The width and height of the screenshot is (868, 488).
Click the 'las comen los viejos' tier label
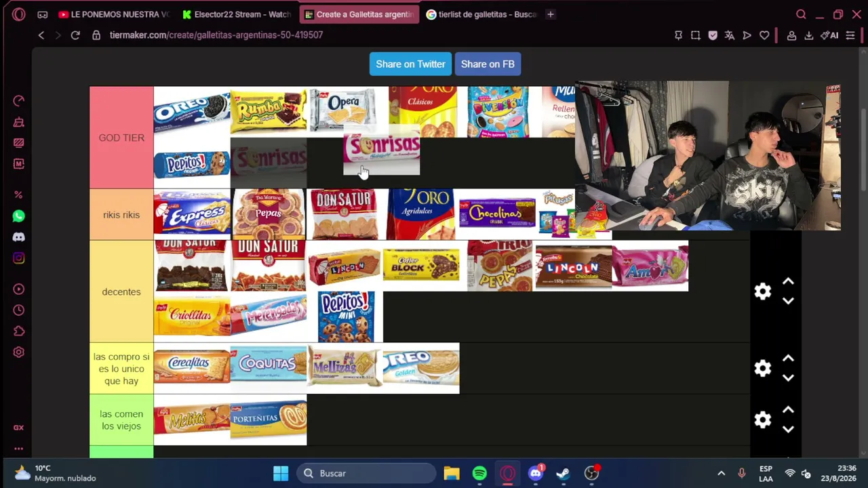[121, 420]
